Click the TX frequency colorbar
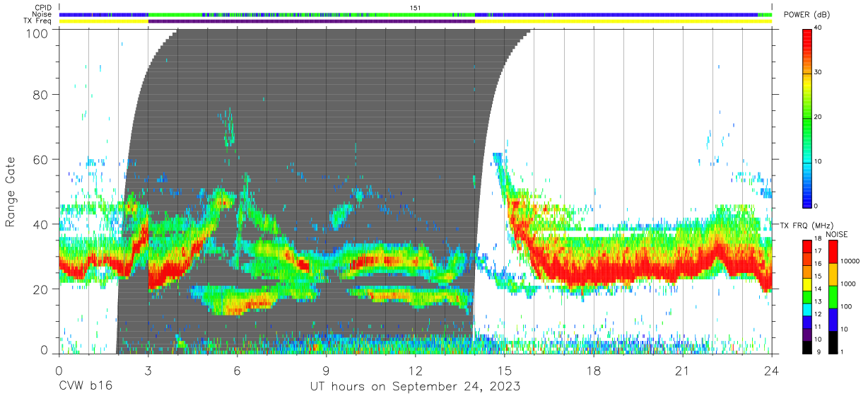Screen dimensions: 868x401 [x=807, y=296]
